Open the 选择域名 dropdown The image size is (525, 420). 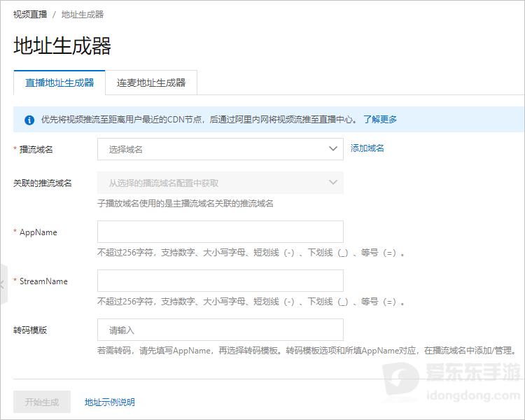click(220, 149)
